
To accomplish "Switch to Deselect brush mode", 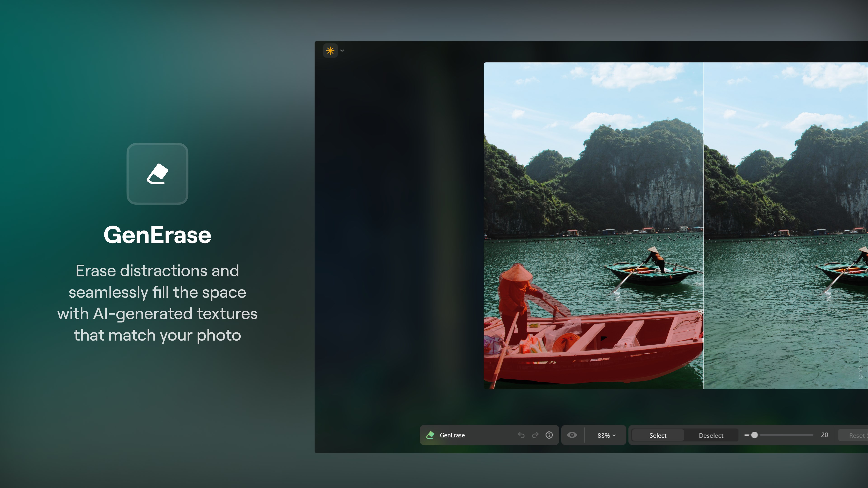I will coord(711,435).
